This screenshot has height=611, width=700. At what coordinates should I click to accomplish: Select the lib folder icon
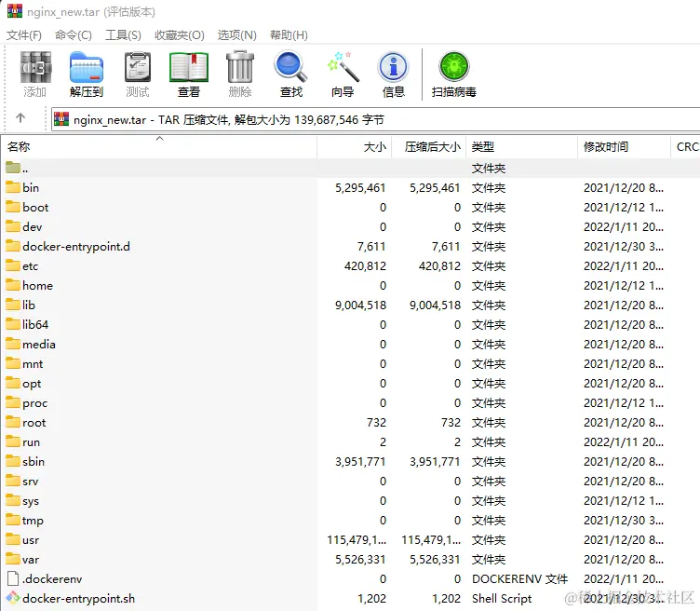click(13, 305)
